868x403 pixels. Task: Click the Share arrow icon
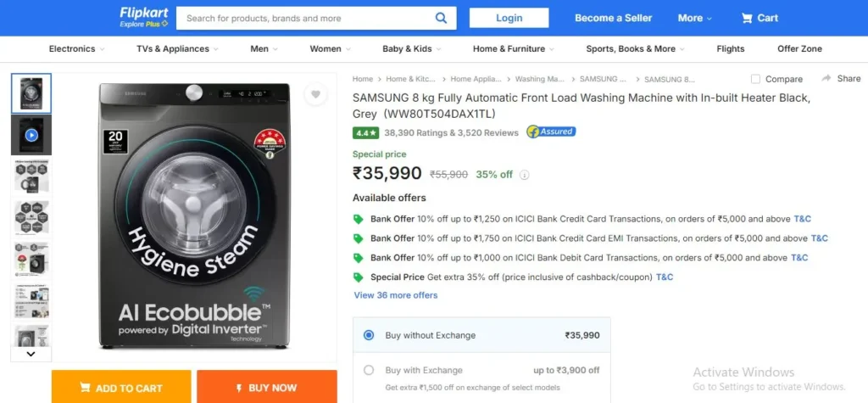[x=826, y=78]
